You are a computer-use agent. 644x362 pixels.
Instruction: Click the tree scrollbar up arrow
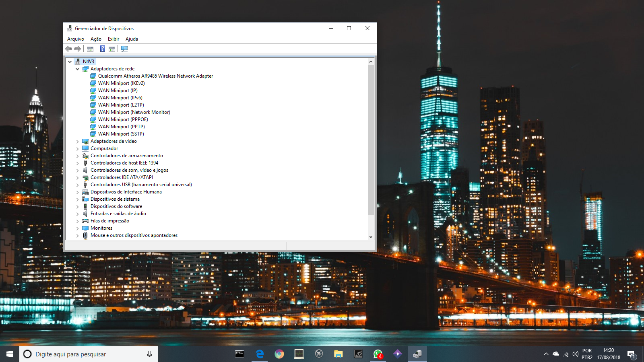point(371,62)
